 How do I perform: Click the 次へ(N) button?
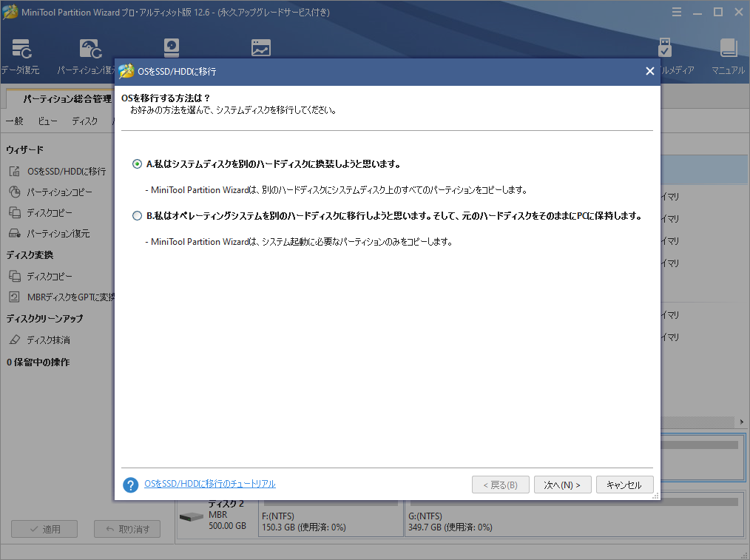[562, 484]
